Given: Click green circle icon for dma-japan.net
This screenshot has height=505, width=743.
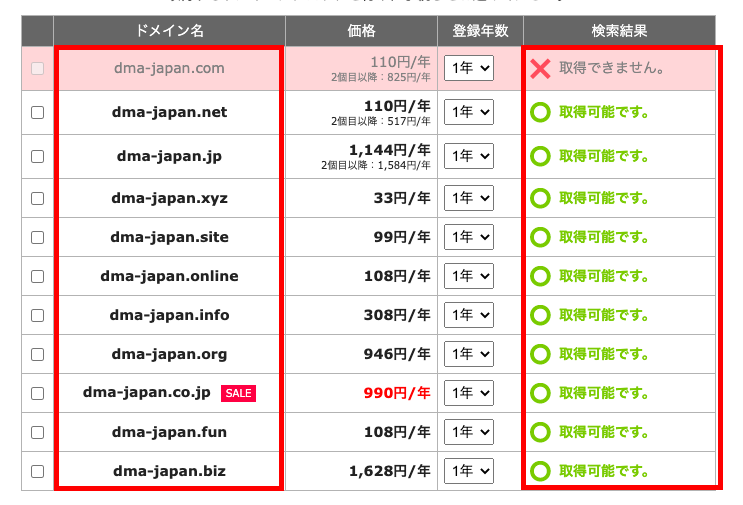Looking at the screenshot, I should pyautogui.click(x=540, y=113).
